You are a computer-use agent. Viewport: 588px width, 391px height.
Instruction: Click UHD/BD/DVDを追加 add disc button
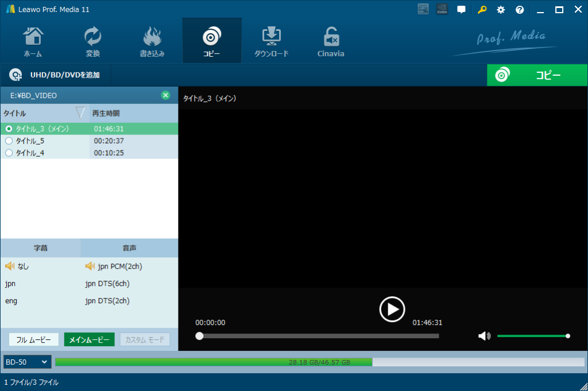(55, 75)
